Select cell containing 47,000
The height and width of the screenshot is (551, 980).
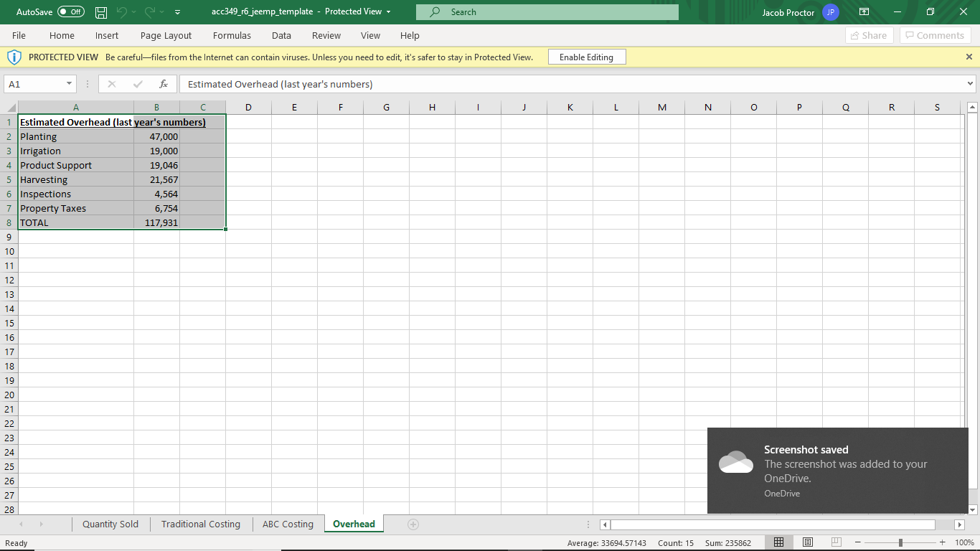tap(156, 136)
